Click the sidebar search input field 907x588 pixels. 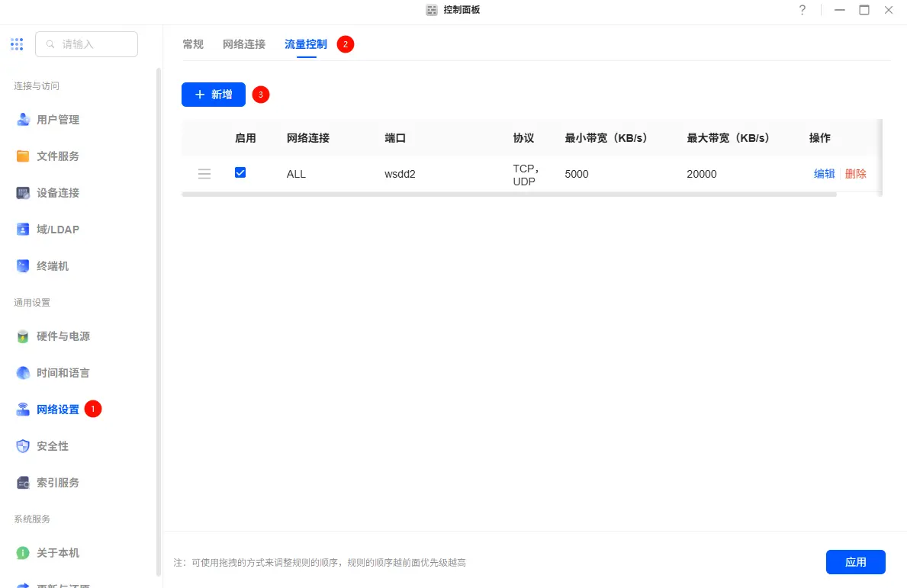[87, 44]
